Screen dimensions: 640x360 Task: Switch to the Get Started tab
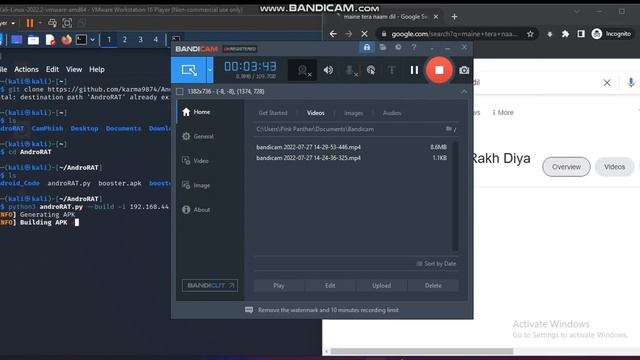pos(273,113)
